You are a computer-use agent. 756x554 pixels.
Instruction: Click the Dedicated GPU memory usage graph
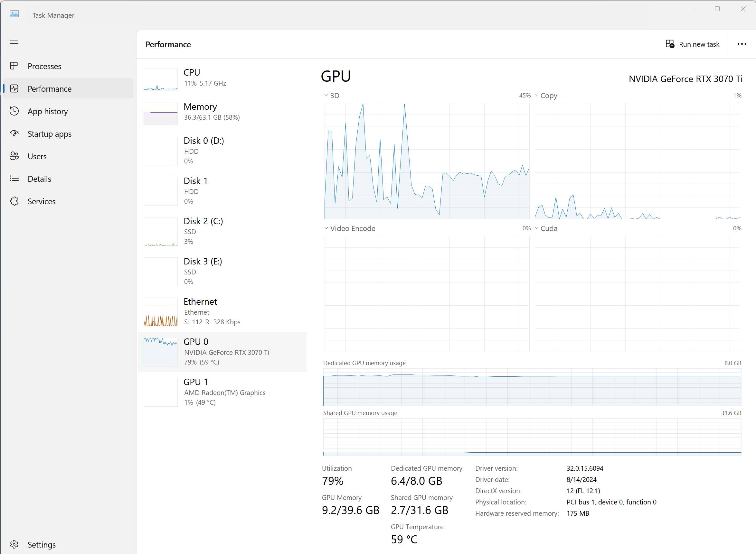pos(532,387)
